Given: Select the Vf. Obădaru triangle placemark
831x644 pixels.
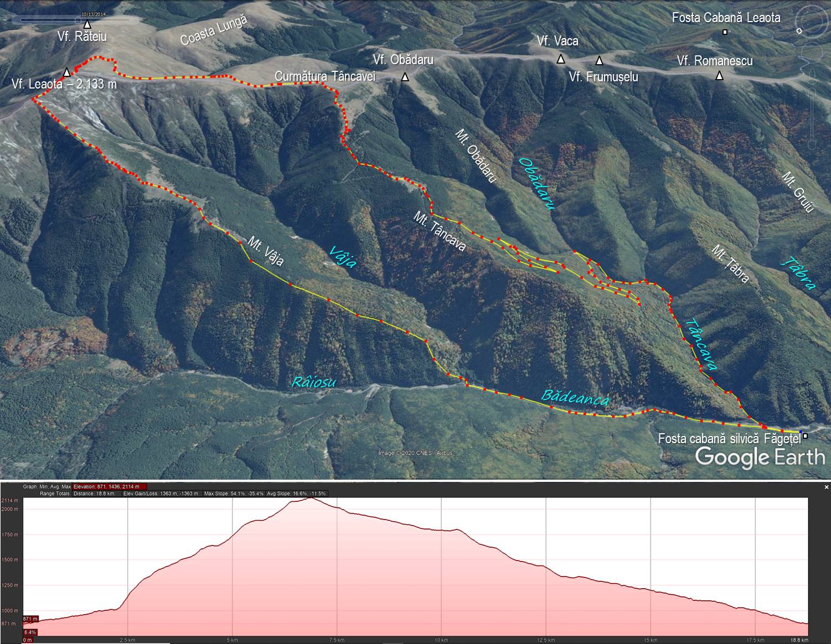Looking at the screenshot, I should pos(405,77).
